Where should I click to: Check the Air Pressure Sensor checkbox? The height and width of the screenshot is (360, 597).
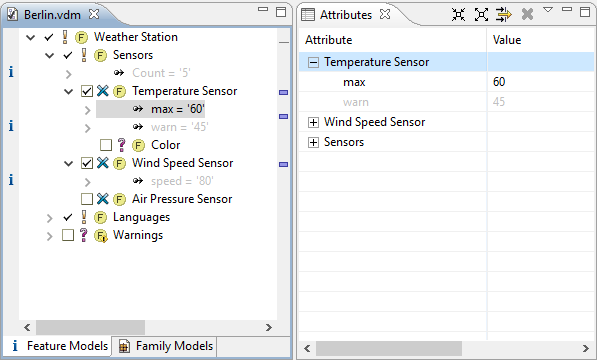point(87,199)
